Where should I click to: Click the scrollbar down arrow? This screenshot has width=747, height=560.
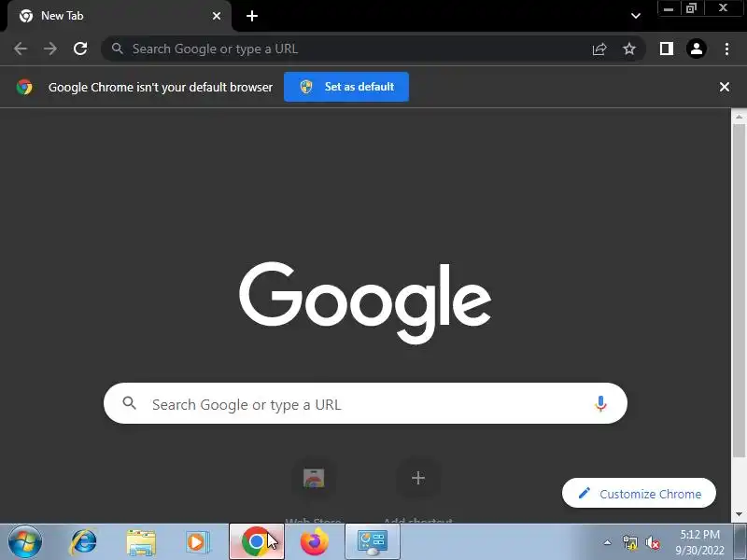tap(739, 514)
